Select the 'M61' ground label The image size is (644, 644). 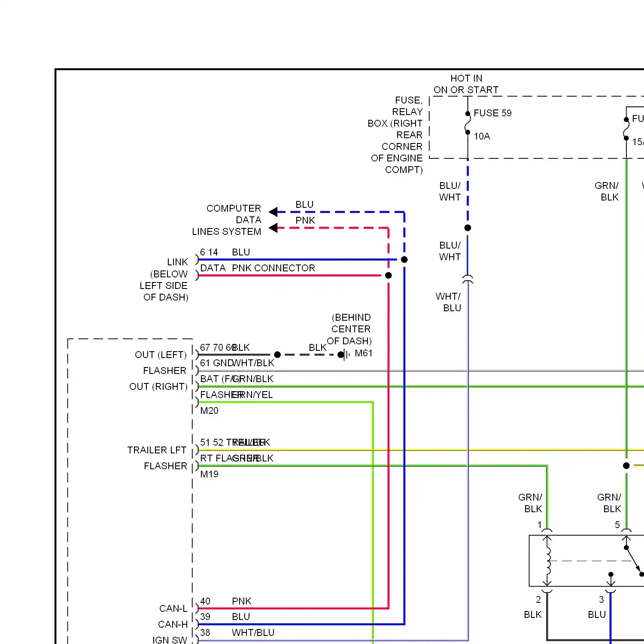click(364, 353)
